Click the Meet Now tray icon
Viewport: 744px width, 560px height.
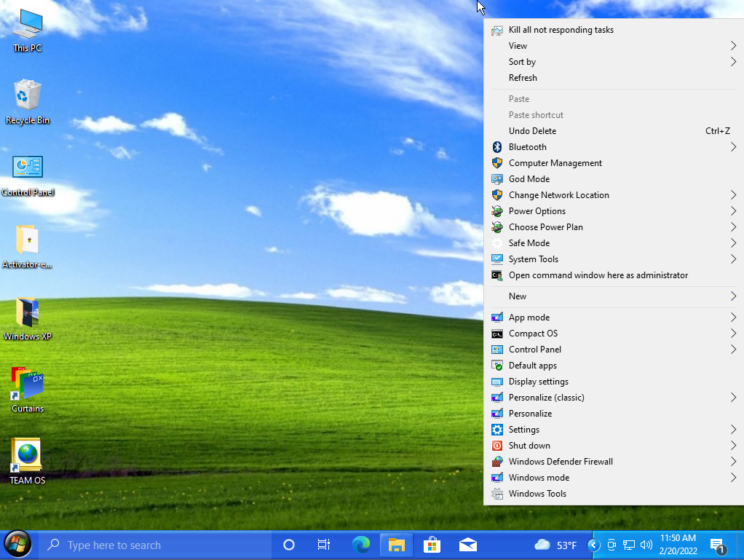(612, 545)
